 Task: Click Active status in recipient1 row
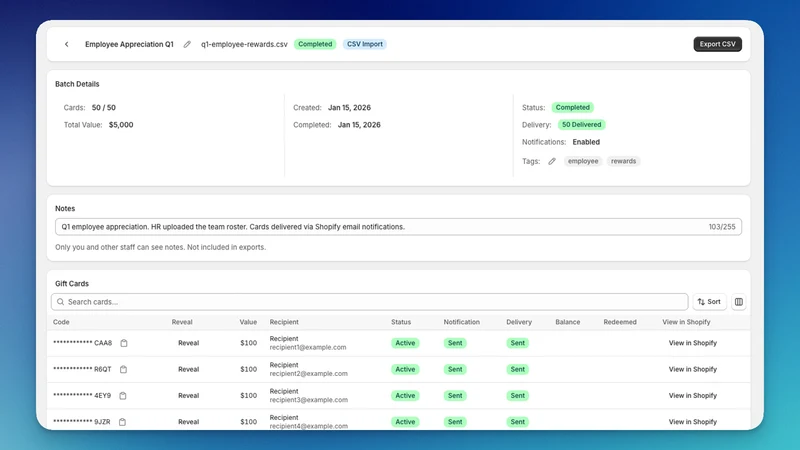pyautogui.click(x=405, y=343)
